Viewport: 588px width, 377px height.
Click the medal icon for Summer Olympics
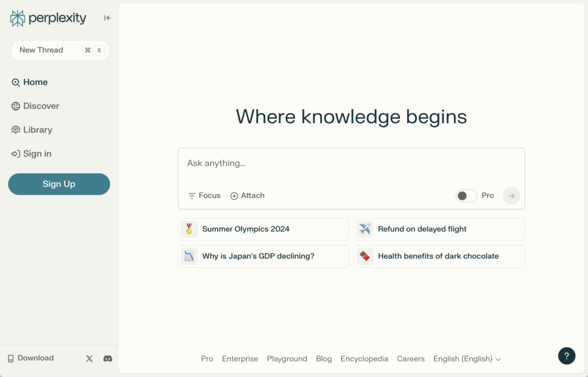pyautogui.click(x=189, y=229)
